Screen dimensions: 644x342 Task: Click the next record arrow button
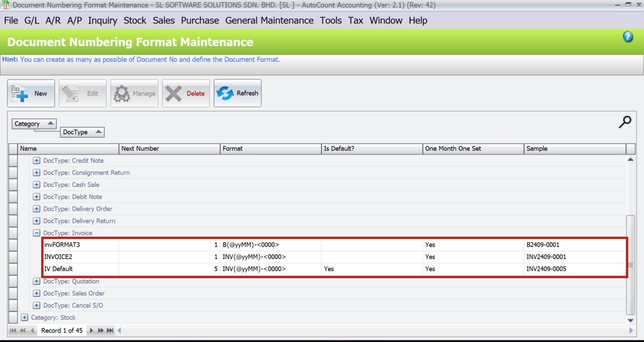tap(91, 330)
